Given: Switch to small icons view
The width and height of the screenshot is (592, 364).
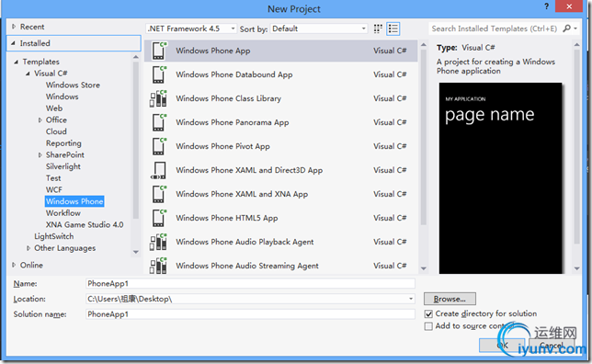Looking at the screenshot, I should [378, 28].
